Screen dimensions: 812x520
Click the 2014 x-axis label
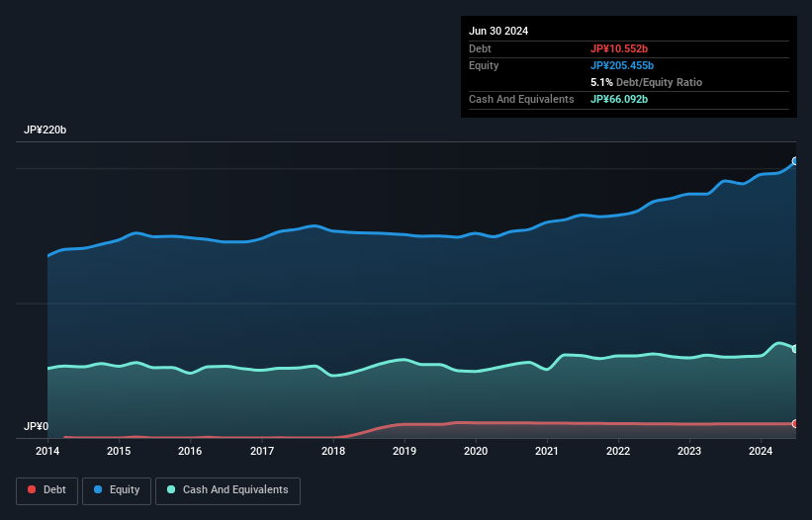[47, 451]
